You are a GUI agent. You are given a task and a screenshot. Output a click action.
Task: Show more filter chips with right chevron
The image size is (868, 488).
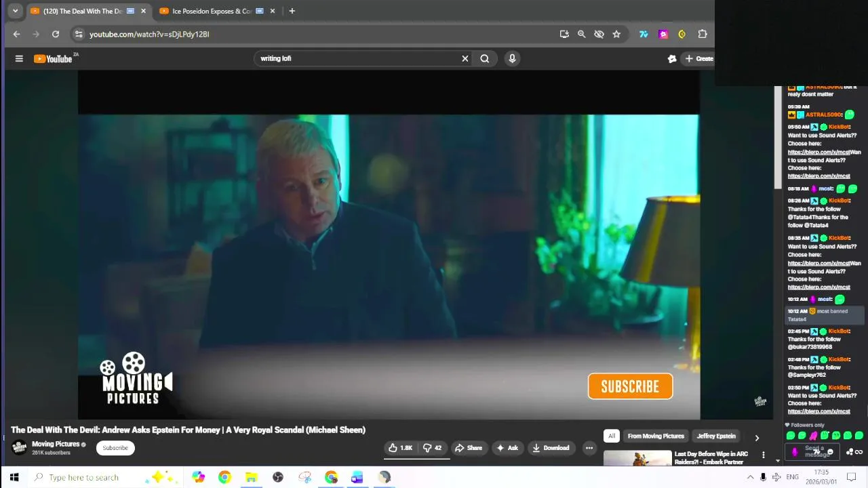[757, 438]
